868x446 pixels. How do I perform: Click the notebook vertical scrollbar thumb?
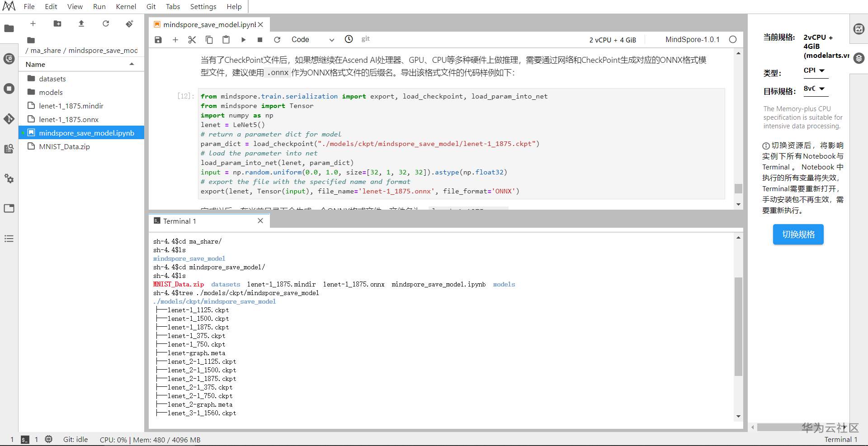click(738, 188)
